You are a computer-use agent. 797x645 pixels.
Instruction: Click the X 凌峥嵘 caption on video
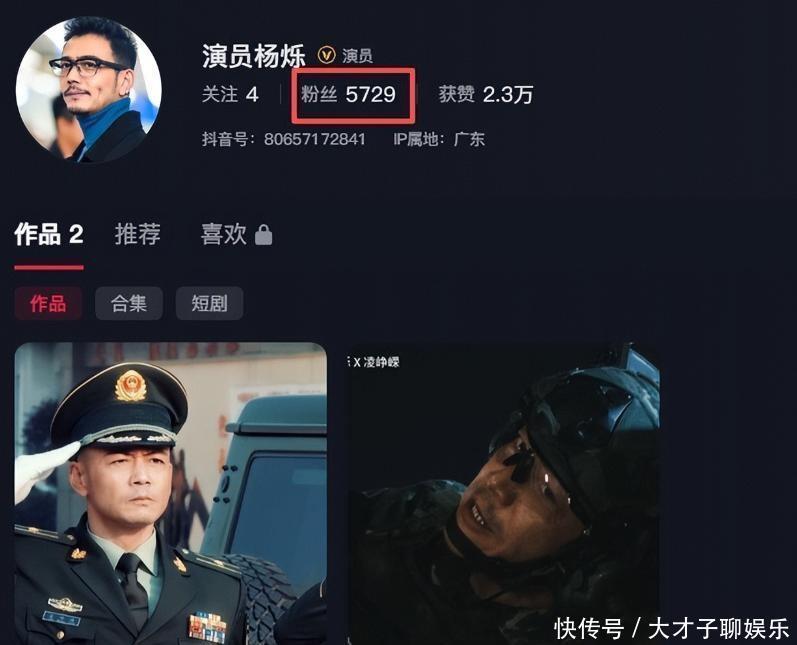pyautogui.click(x=375, y=362)
